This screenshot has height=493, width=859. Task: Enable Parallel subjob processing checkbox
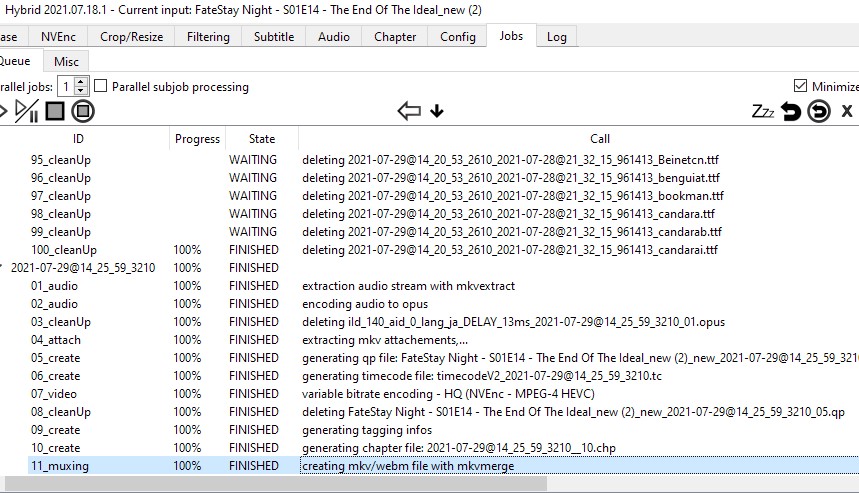click(x=101, y=87)
